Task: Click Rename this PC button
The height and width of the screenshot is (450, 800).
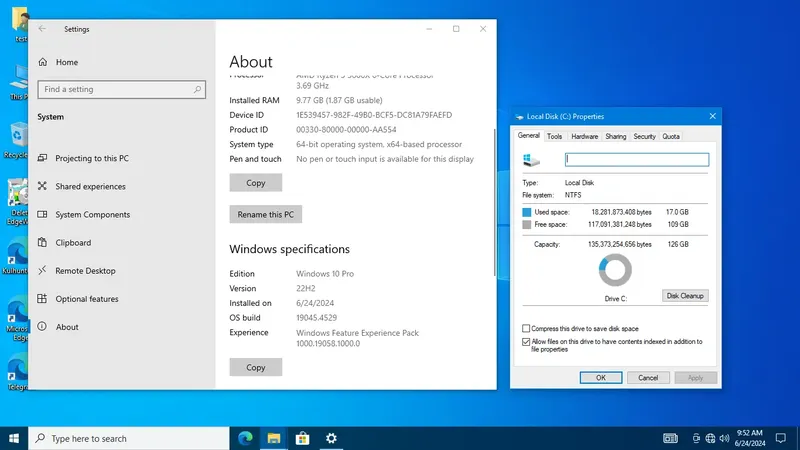Action: coord(265,214)
